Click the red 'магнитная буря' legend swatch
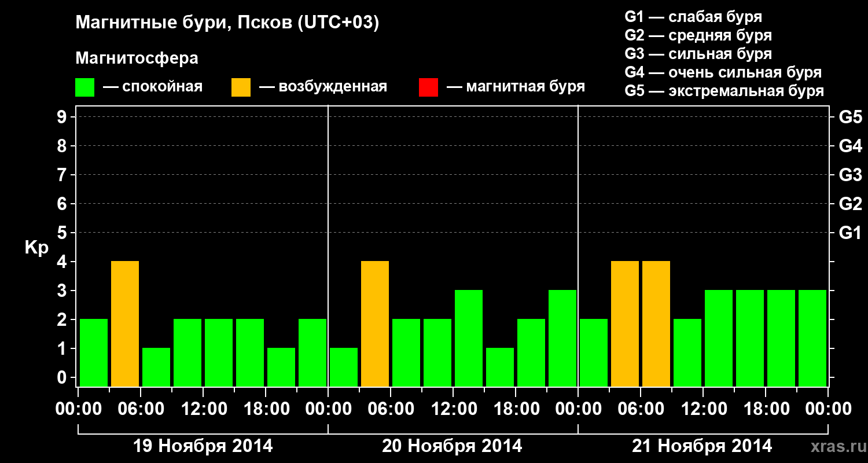This screenshot has width=868, height=463. pos(428,87)
